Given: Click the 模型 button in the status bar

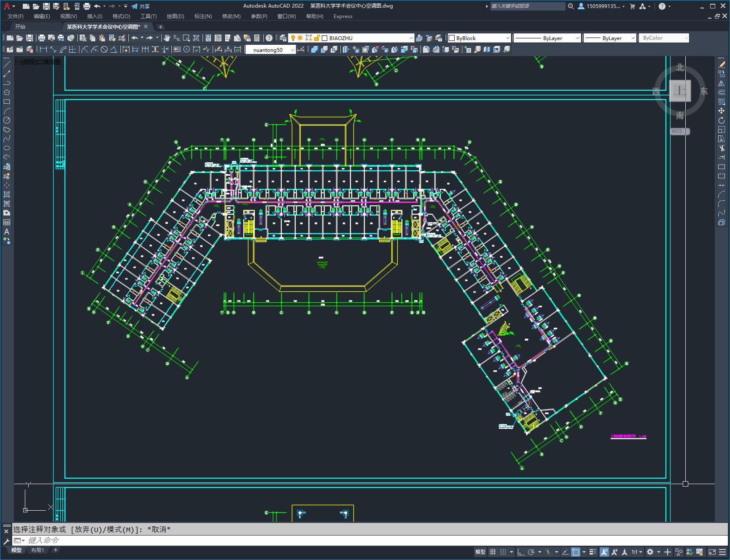Looking at the screenshot, I should click(x=480, y=552).
